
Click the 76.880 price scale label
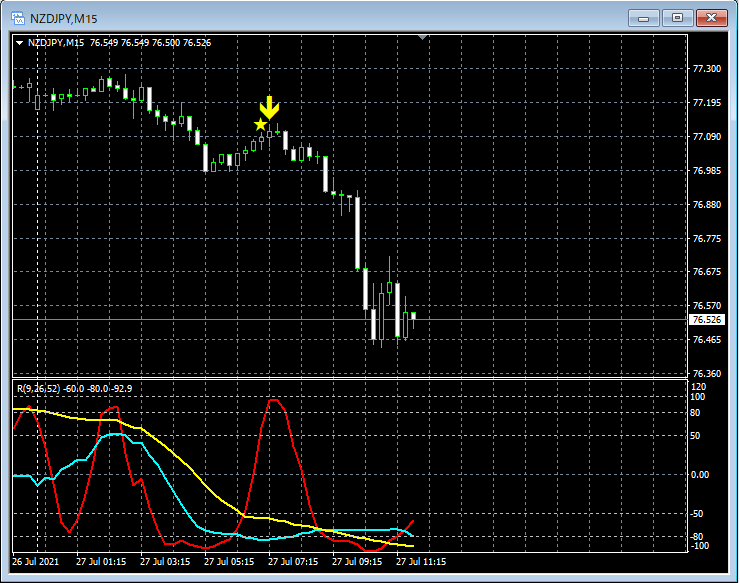click(706, 205)
